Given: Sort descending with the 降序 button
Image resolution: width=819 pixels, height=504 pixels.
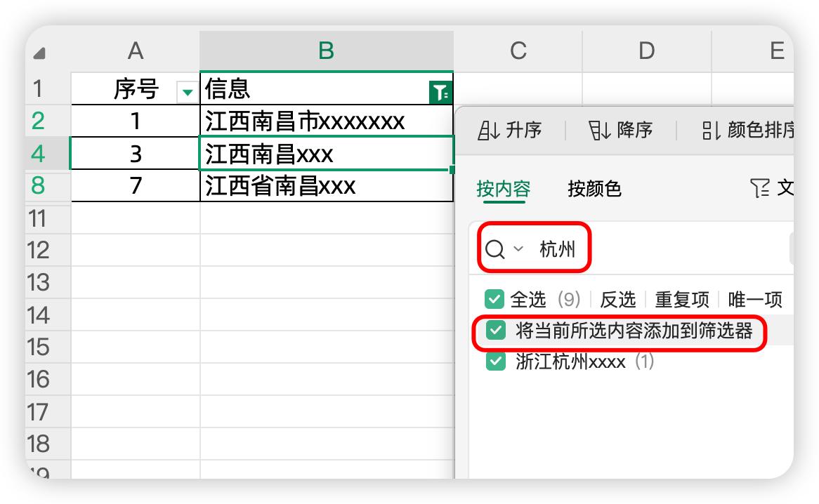Looking at the screenshot, I should click(621, 130).
